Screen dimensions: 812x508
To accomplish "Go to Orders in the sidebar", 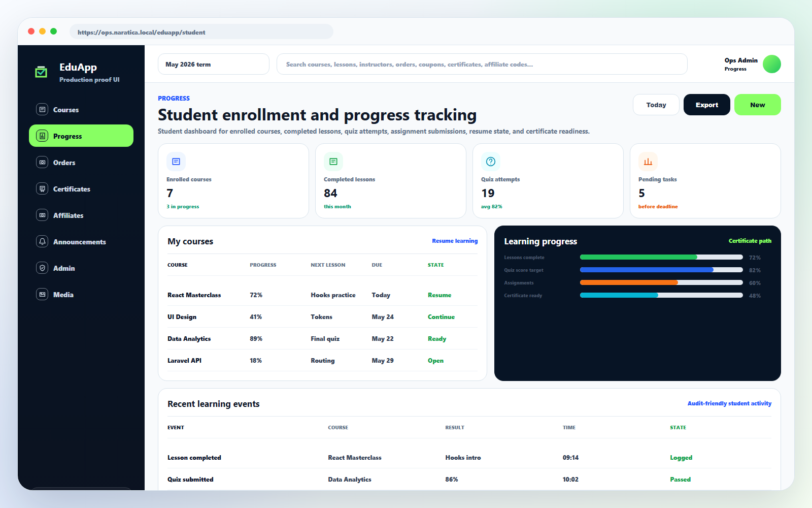I will pos(81,163).
